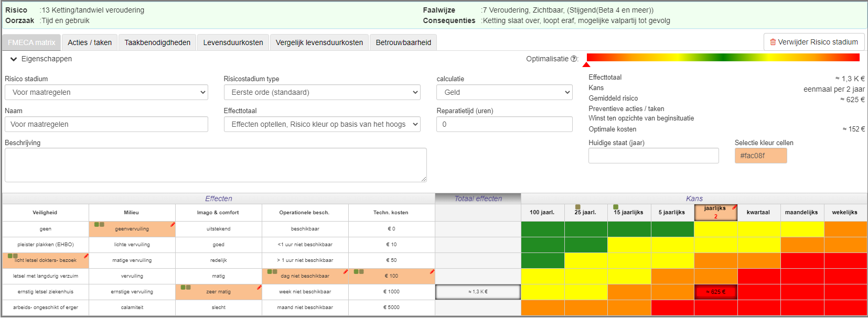The height and width of the screenshot is (319, 868).
Task: Click pencil icon on licht letsel dokters-bezoek cell
Action: (x=86, y=256)
